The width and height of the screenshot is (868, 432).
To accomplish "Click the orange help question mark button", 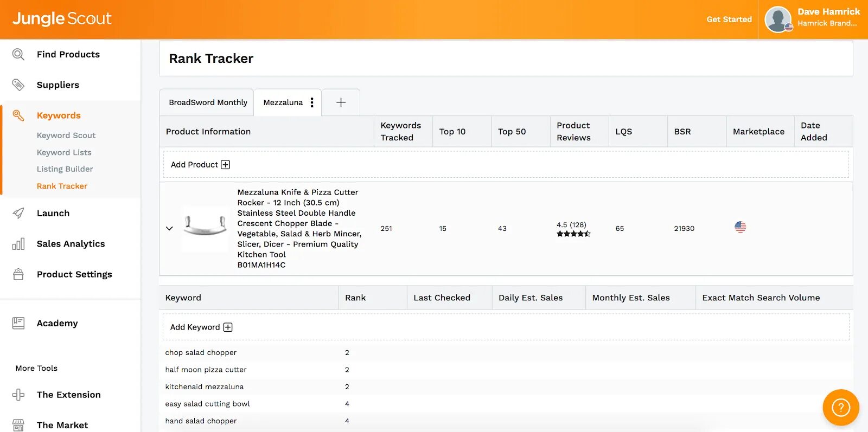I will click(x=840, y=407).
